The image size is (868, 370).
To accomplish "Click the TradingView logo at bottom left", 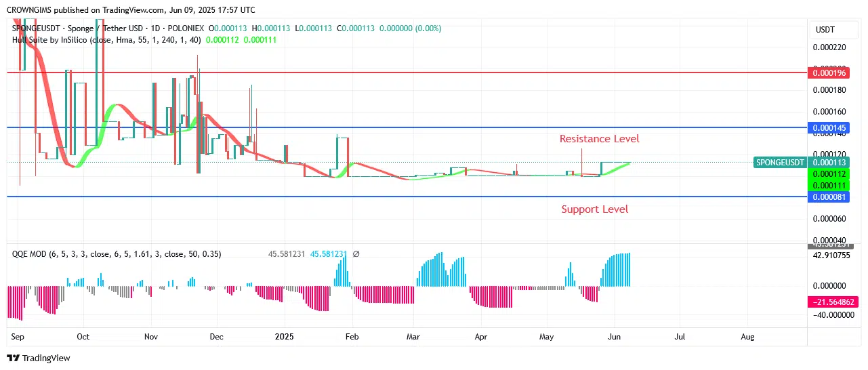I will click(39, 358).
